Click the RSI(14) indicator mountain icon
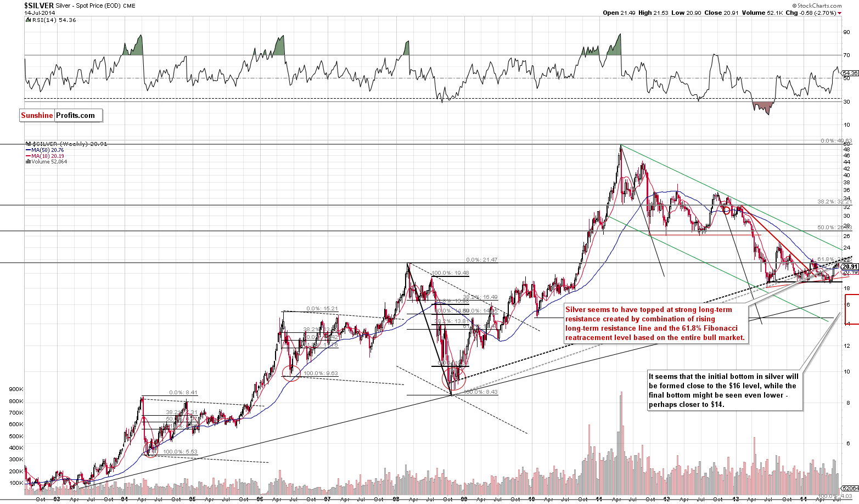Image resolution: width=859 pixels, height=504 pixels. (x=28, y=20)
